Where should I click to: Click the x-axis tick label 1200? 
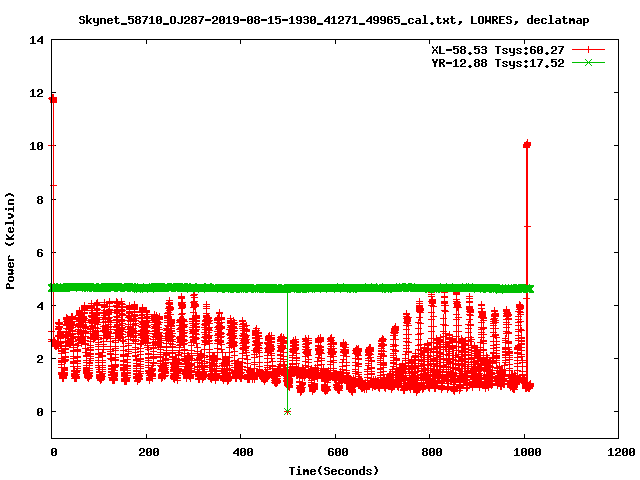coord(621,452)
